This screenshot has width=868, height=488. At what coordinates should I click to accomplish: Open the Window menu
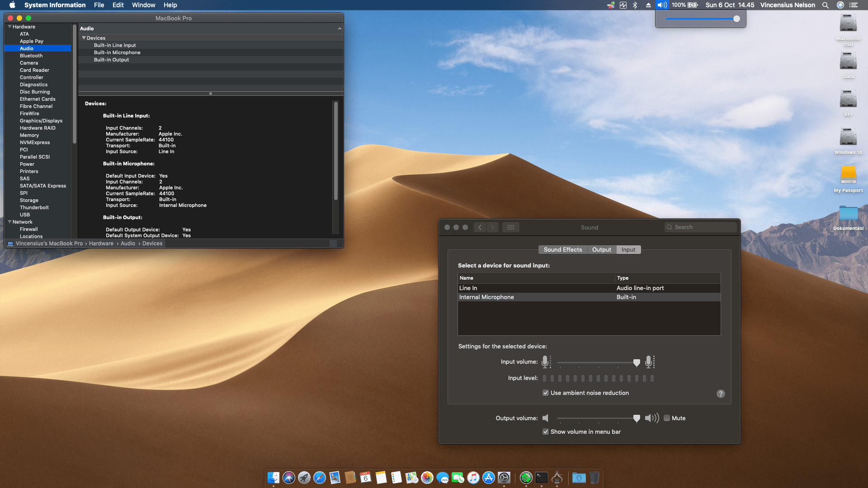[x=143, y=5]
